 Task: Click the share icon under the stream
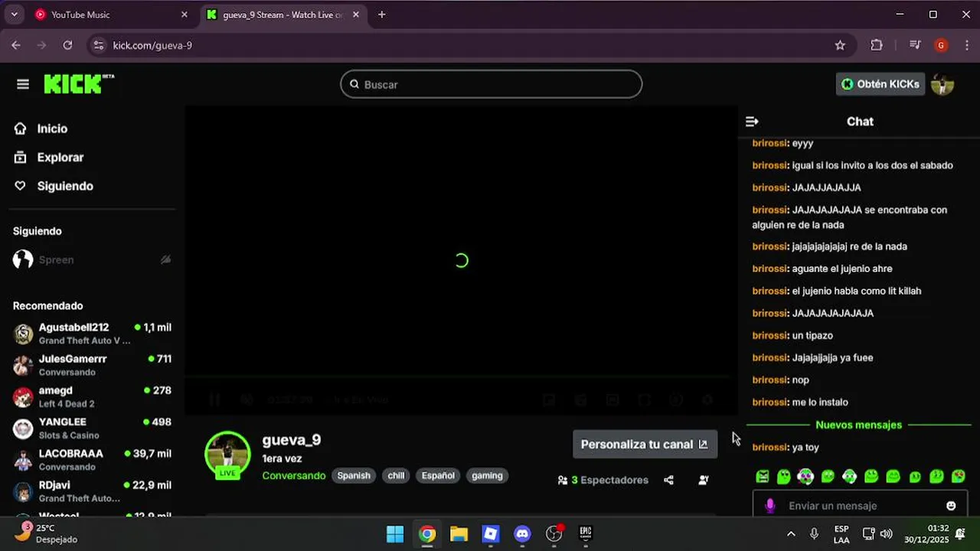[x=668, y=480]
